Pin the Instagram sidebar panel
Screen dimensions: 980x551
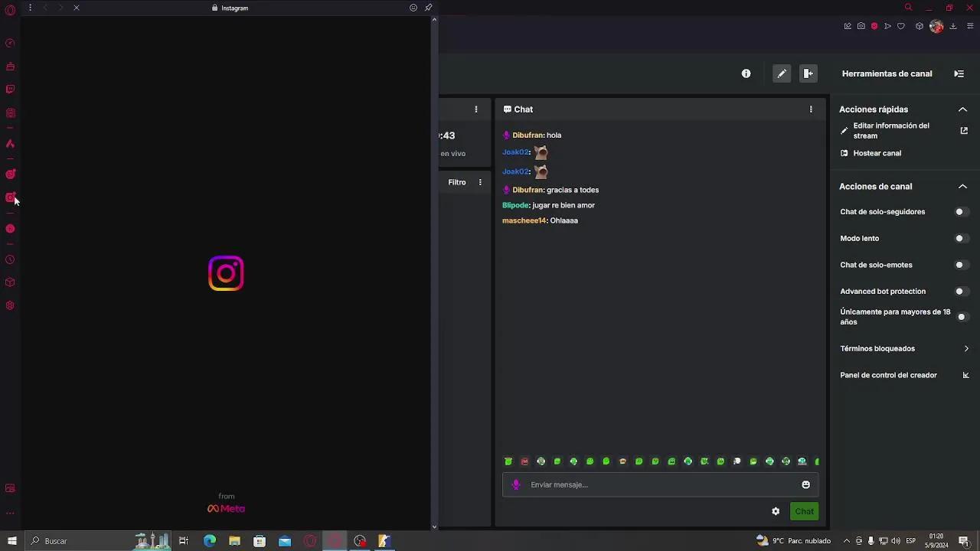[428, 8]
